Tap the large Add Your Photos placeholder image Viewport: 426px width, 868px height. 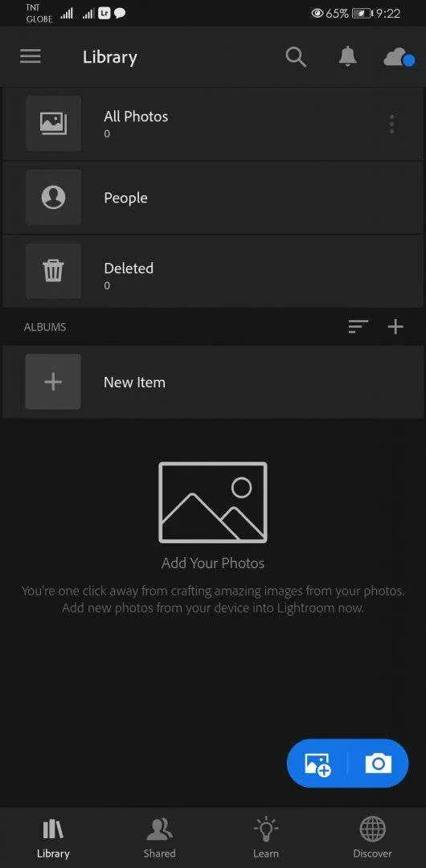(213, 502)
